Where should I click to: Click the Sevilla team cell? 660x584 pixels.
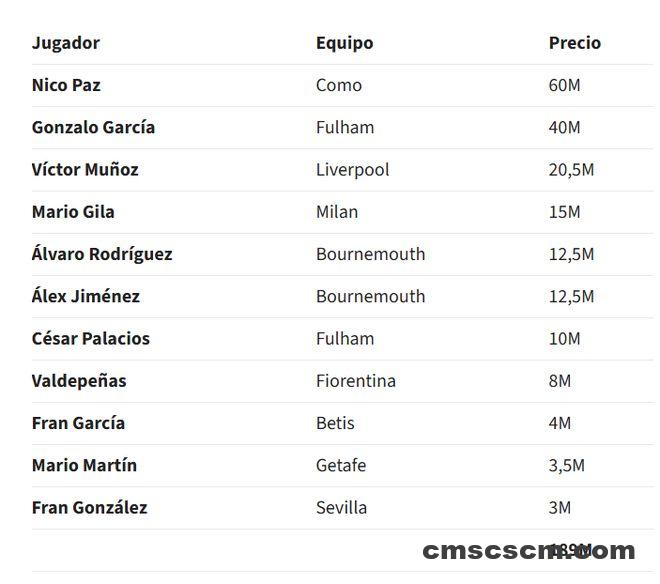point(341,508)
